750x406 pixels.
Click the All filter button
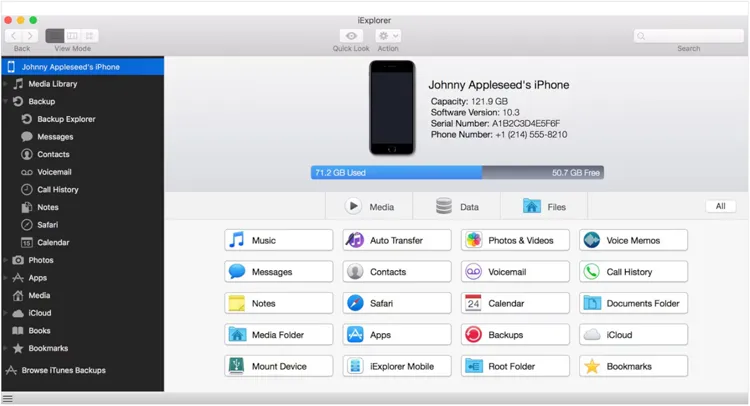click(x=720, y=206)
